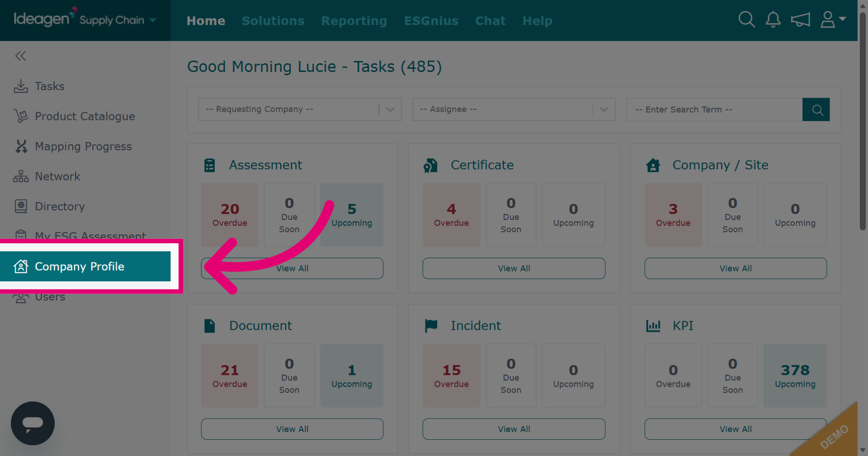Image resolution: width=868 pixels, height=456 pixels.
Task: Select Tasks in the sidebar
Action: [x=85, y=86]
